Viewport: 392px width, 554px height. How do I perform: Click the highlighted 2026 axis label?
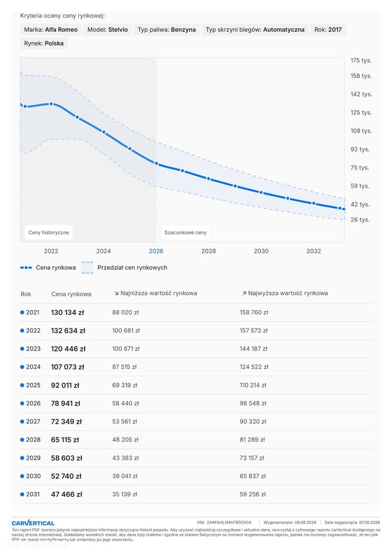pos(156,251)
